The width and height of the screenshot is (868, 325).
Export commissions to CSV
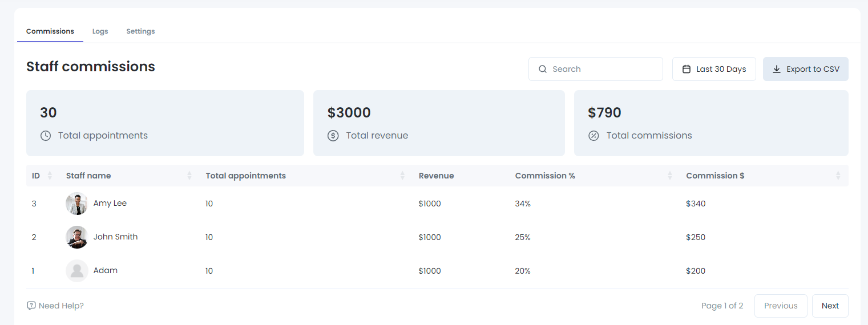tap(805, 69)
